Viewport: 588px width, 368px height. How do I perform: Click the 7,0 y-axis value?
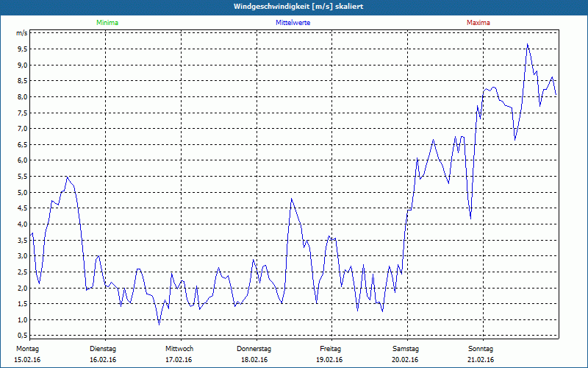click(x=23, y=129)
